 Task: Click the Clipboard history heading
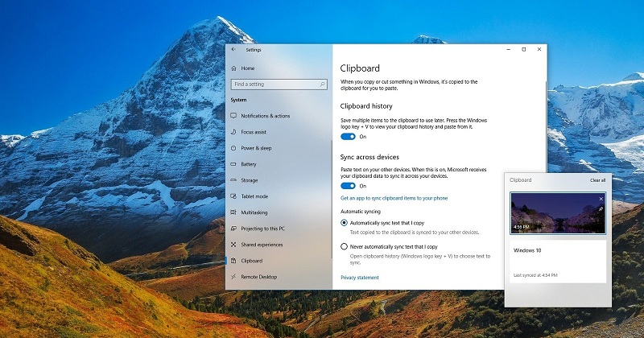click(x=366, y=106)
